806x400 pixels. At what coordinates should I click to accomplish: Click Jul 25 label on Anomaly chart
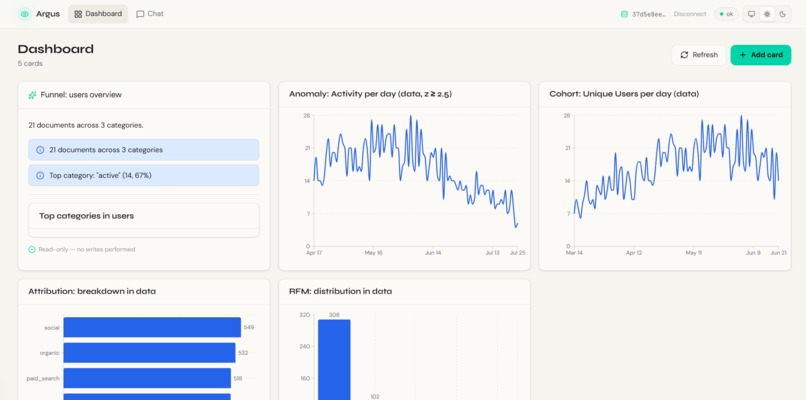(x=517, y=253)
